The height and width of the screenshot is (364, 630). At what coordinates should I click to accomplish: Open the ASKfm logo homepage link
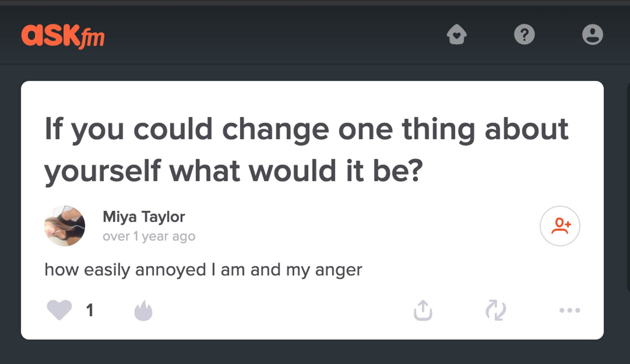point(63,36)
